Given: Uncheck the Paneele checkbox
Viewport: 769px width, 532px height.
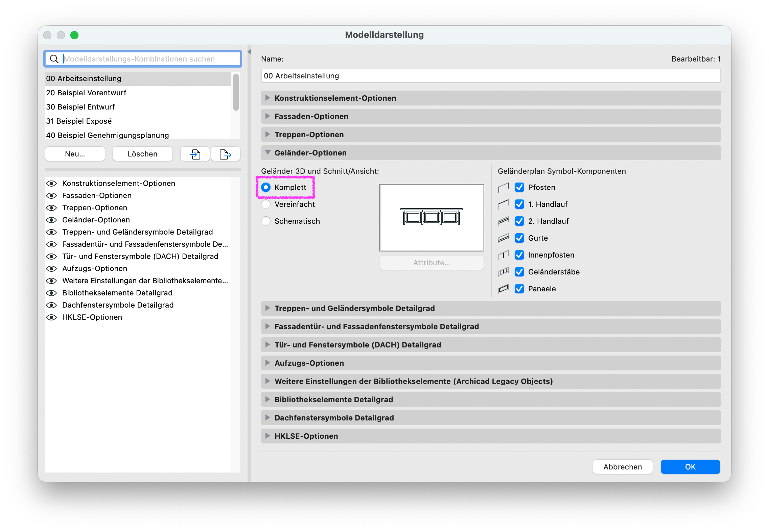Looking at the screenshot, I should (x=519, y=289).
